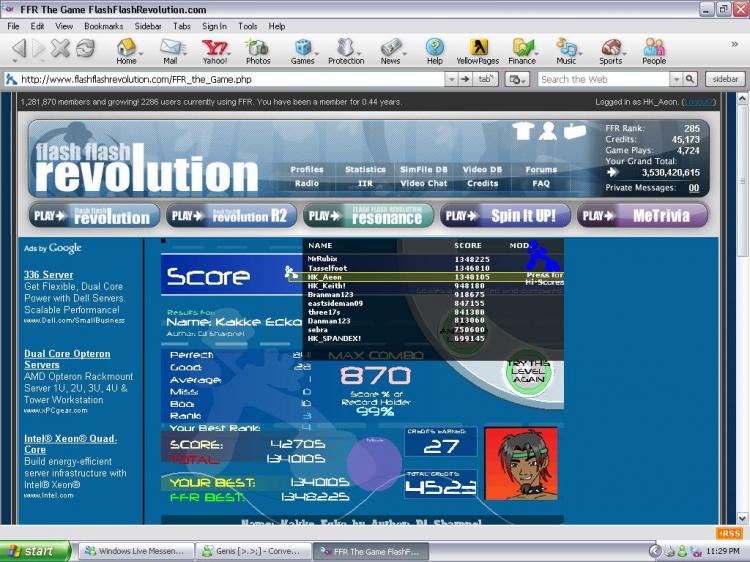Click the magnifier search button

click(689, 79)
